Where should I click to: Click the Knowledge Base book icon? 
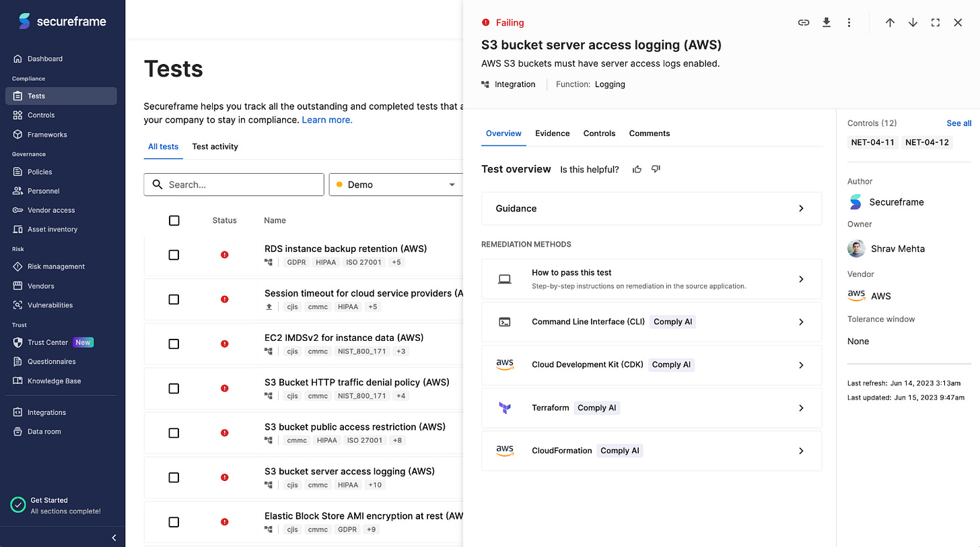(18, 381)
